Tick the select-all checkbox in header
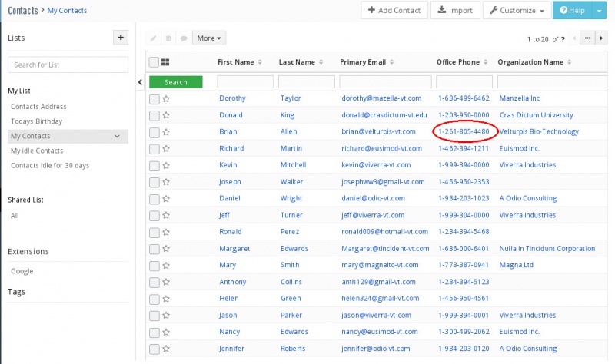Screen dimensions: 615x364 point(154,62)
